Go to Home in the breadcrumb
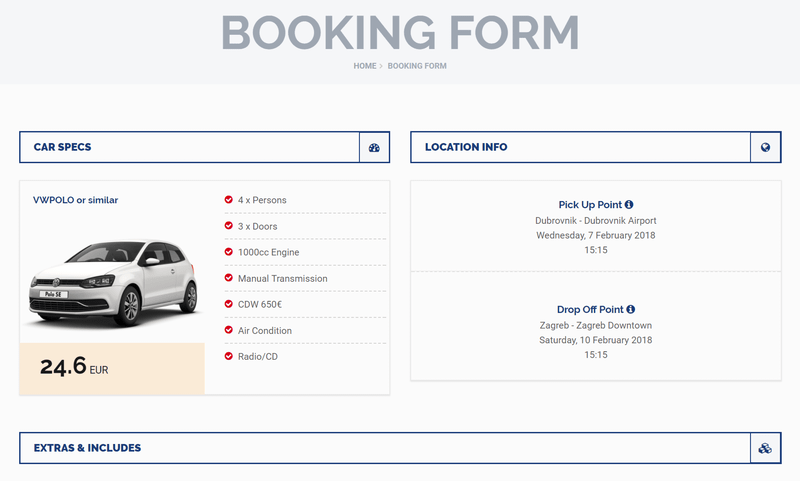 point(365,66)
